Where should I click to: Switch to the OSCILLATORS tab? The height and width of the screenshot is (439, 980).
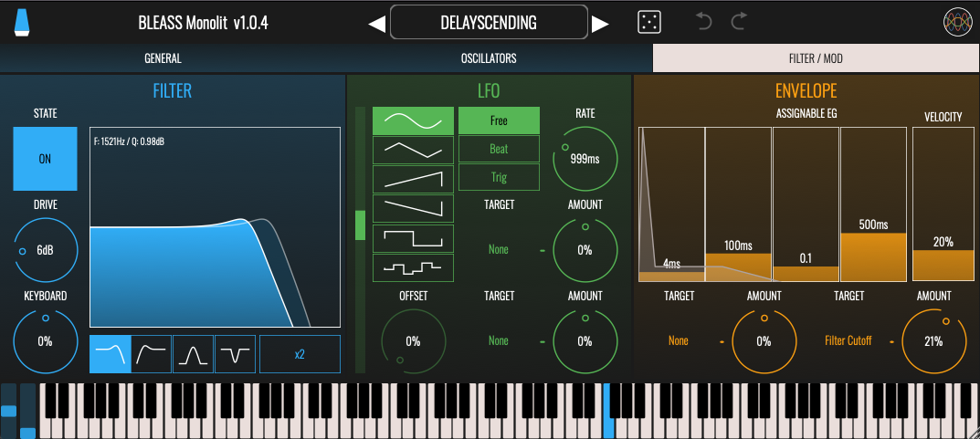[489, 58]
